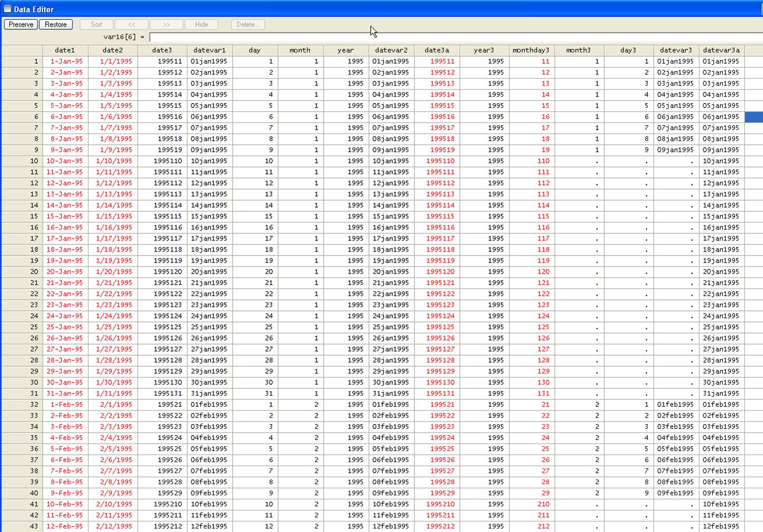This screenshot has height=532, width=763.
Task: Select the date1 column header
Action: tap(65, 50)
